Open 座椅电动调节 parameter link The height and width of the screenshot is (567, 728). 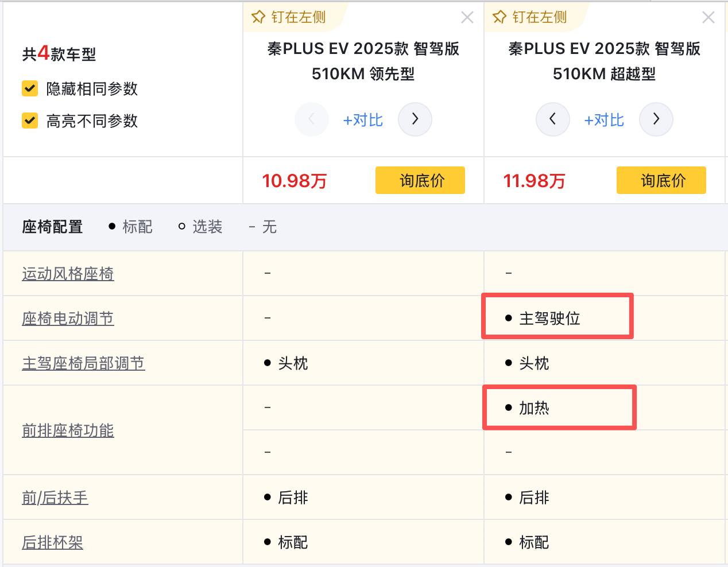point(68,319)
